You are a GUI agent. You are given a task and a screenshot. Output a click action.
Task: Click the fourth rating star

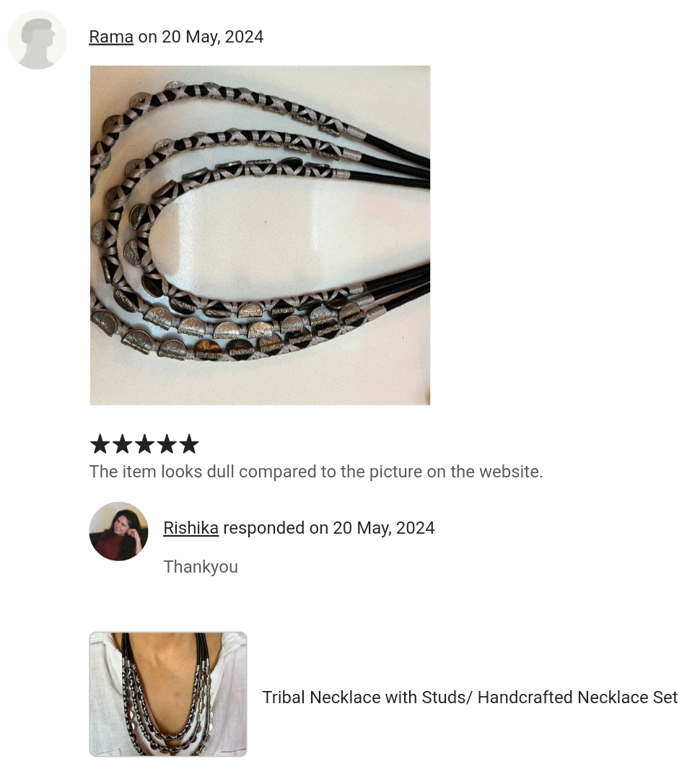167,444
